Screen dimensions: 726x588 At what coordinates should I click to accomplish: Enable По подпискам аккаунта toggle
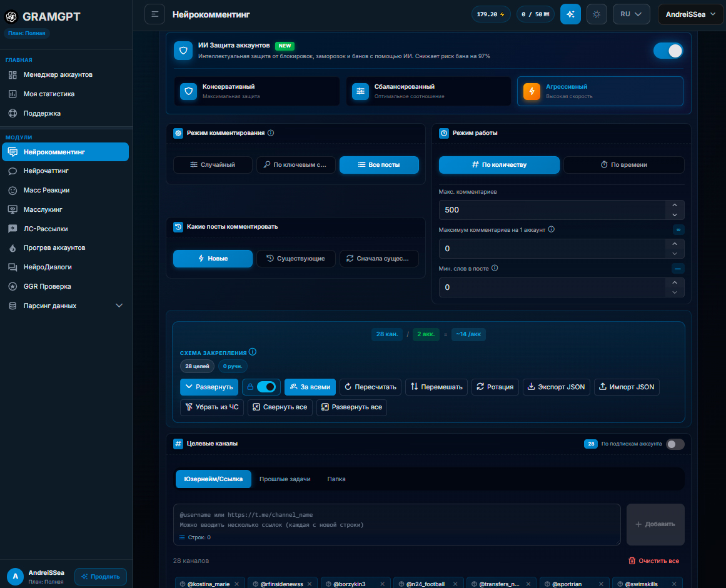(675, 444)
